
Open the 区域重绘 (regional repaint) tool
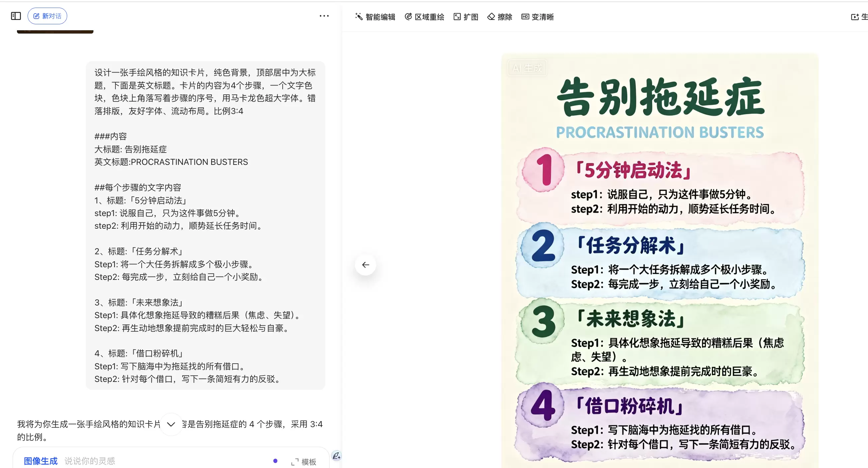(424, 17)
